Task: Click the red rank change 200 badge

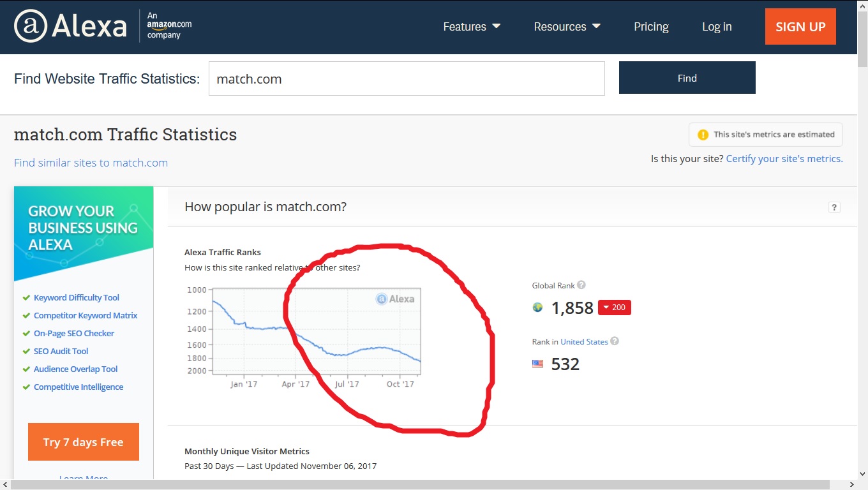Action: pos(614,308)
